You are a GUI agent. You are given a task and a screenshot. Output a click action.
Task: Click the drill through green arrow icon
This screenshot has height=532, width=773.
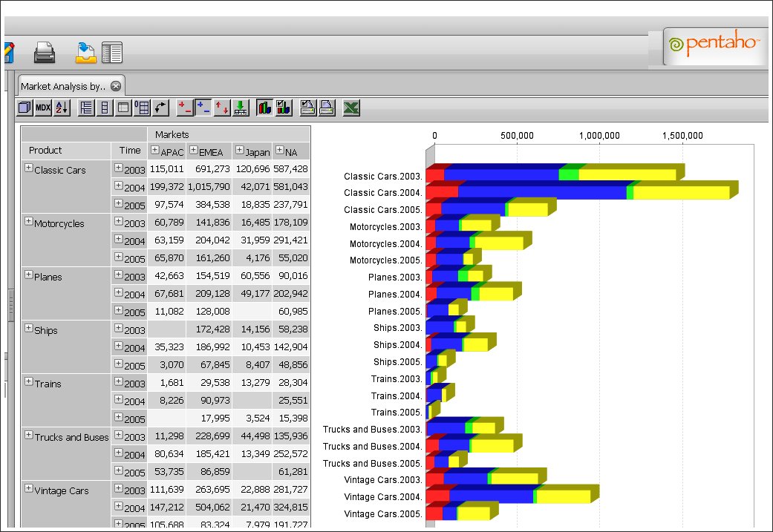(241, 108)
